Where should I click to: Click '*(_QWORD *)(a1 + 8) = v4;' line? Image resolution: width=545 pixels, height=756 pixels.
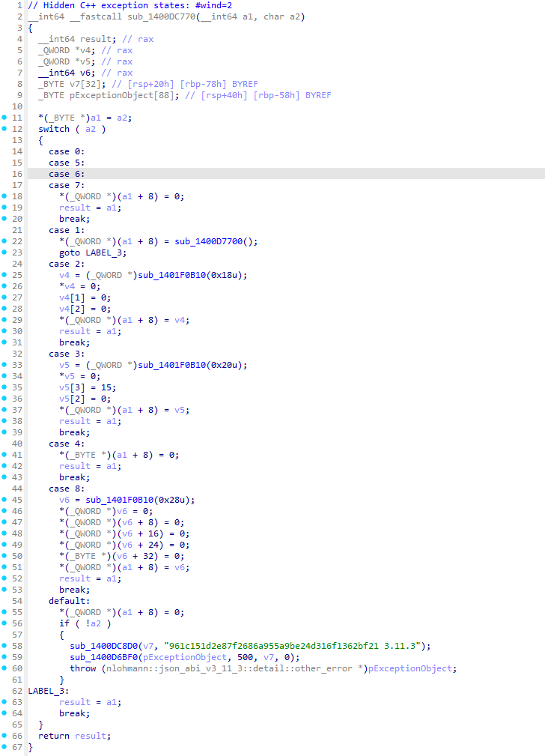point(124,320)
